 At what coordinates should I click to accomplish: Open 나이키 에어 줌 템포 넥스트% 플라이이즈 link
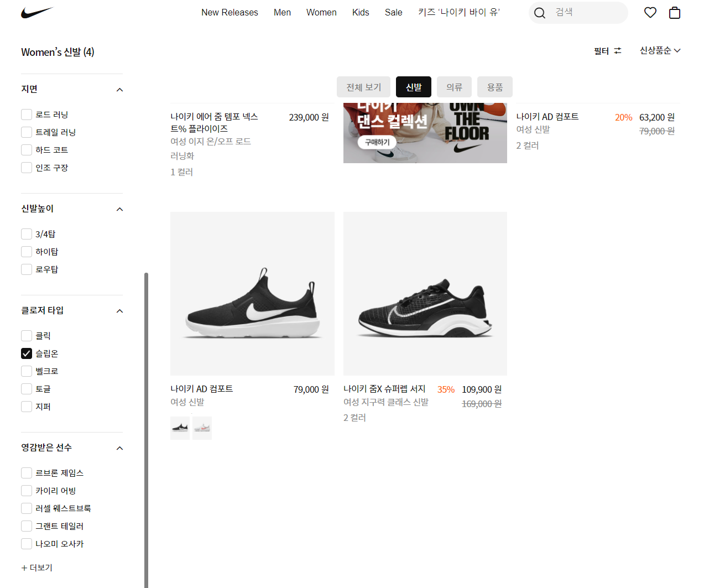point(215,122)
